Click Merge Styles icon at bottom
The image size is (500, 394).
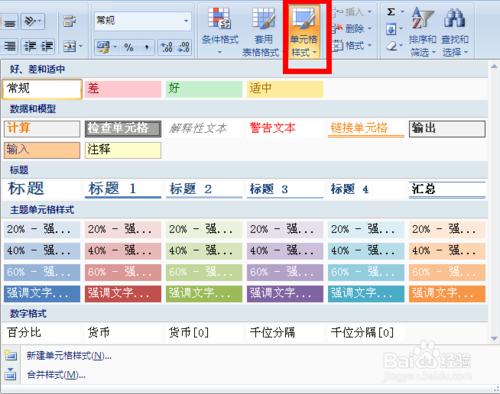pos(11,374)
